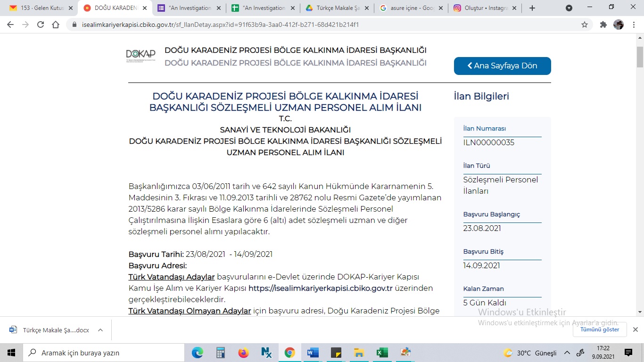
Task: Click the Türk Vatandaşı Adaylar underlined text
Action: pos(172,277)
